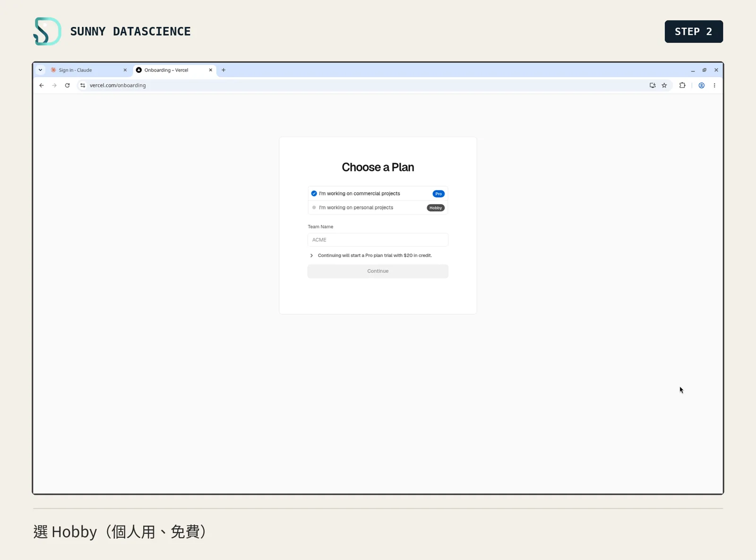
Task: Open a new browser tab
Action: [223, 70]
